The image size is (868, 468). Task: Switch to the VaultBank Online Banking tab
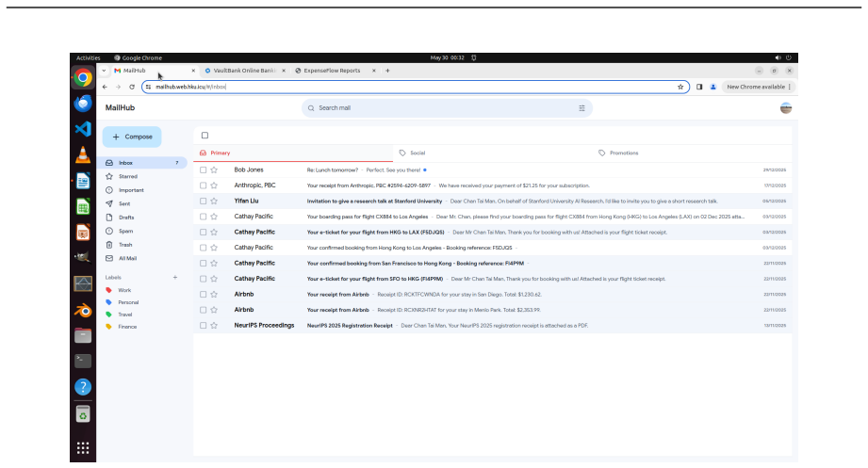pyautogui.click(x=244, y=71)
